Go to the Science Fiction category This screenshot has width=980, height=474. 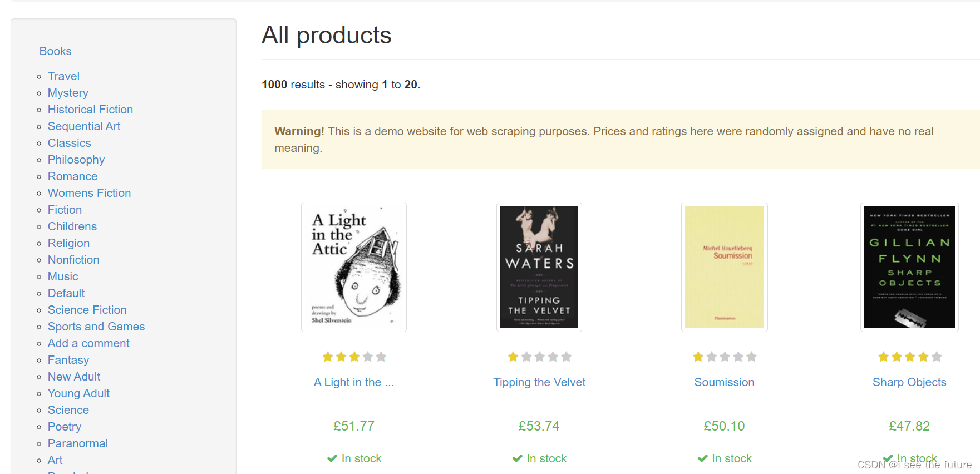coord(87,310)
